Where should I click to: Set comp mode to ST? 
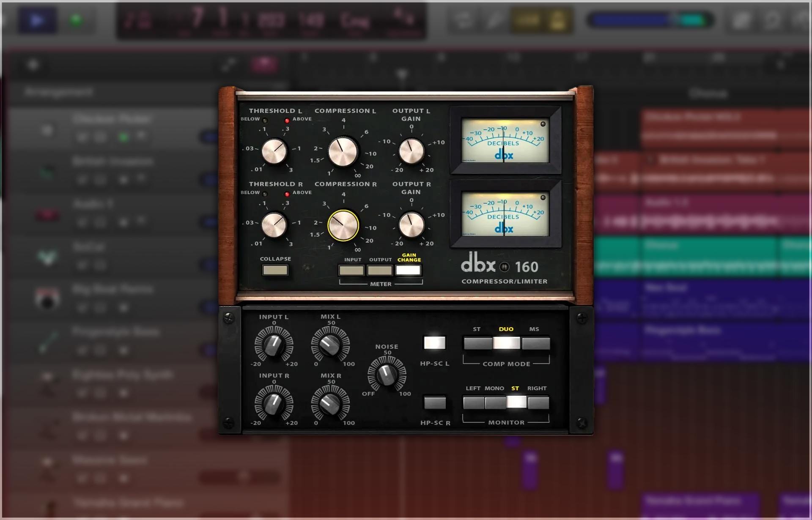(x=478, y=343)
